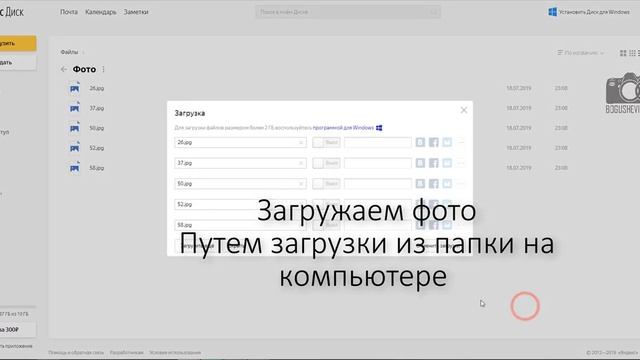Select 58.jpg file name in the Фото list
Image resolution: width=640 pixels, height=360 pixels.
tap(97, 168)
